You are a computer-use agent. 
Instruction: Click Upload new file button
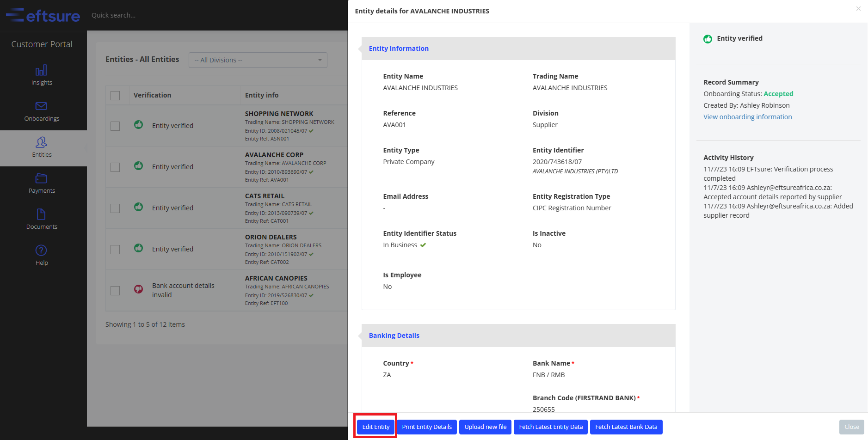point(486,427)
